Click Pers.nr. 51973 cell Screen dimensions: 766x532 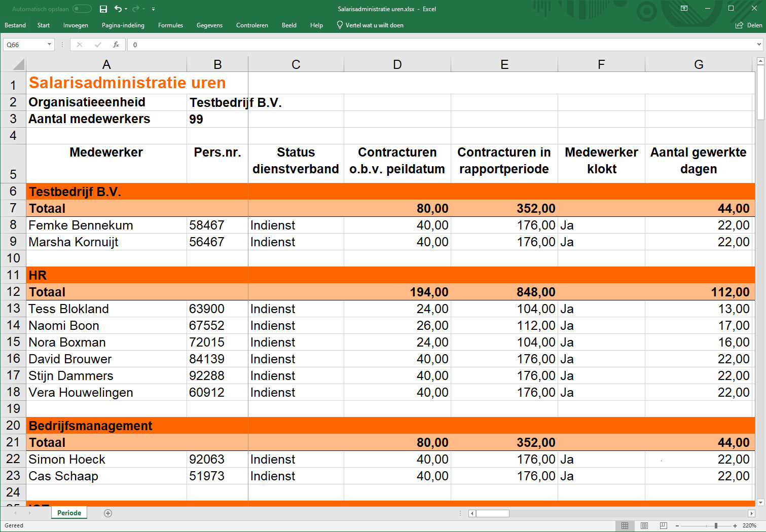[217, 476]
